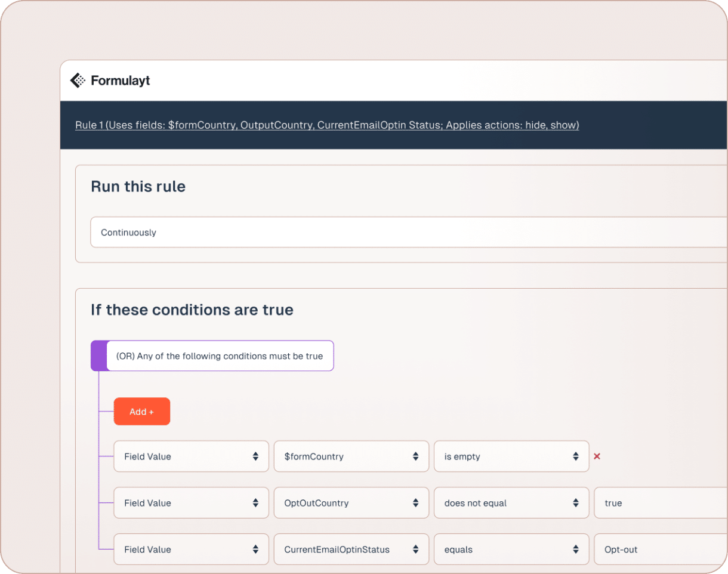Click arrows icon on CurrentEmailOptinStatus dropdown

(415, 550)
